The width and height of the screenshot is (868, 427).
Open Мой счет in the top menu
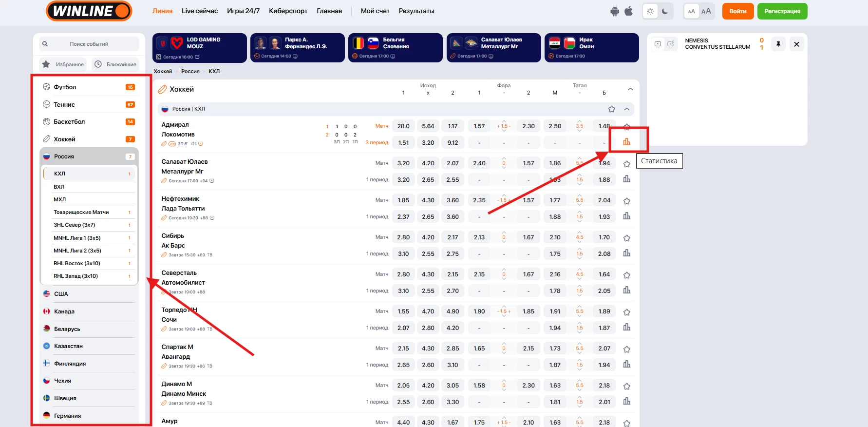tap(375, 11)
